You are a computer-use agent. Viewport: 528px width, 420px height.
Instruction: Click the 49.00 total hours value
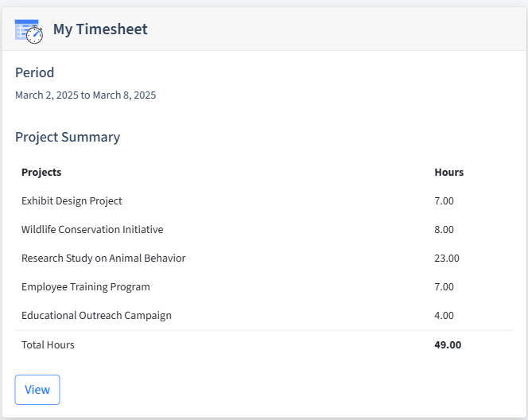(448, 345)
